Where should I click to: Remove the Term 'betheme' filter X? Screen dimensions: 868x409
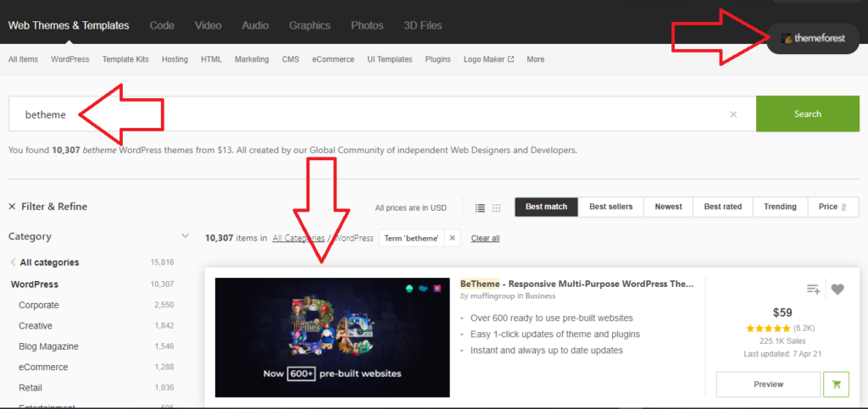pos(453,238)
